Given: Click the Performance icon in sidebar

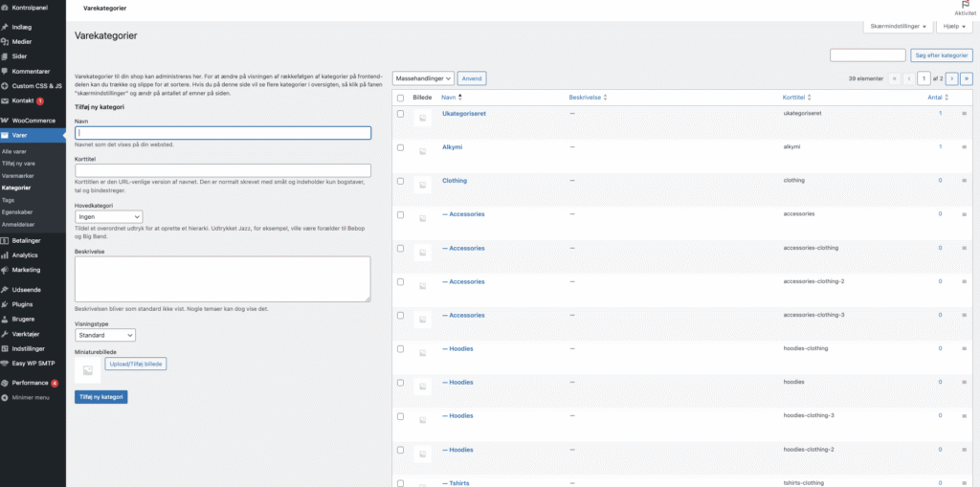Looking at the screenshot, I should (6, 383).
